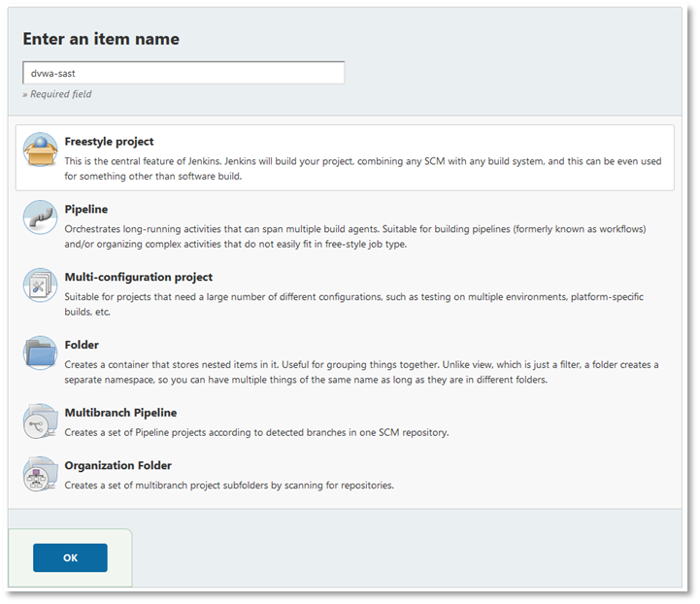Select Multi-configuration project title
700x604 pixels.
click(138, 278)
